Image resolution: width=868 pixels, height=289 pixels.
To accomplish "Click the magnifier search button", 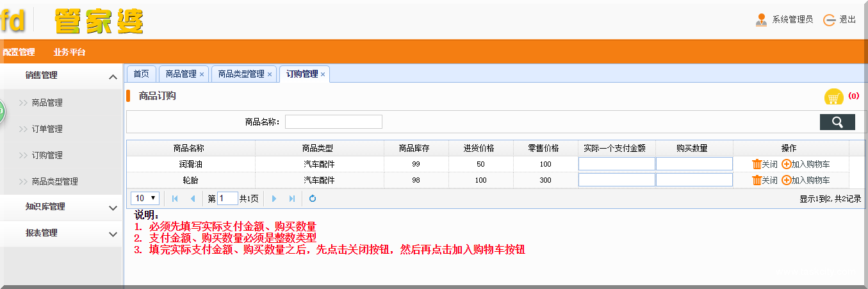I will coord(837,122).
